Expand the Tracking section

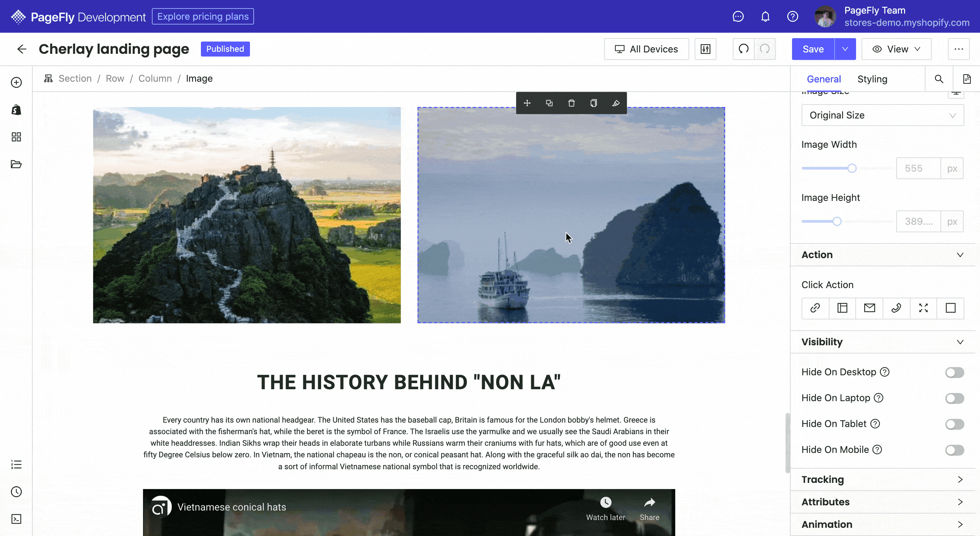pyautogui.click(x=882, y=480)
